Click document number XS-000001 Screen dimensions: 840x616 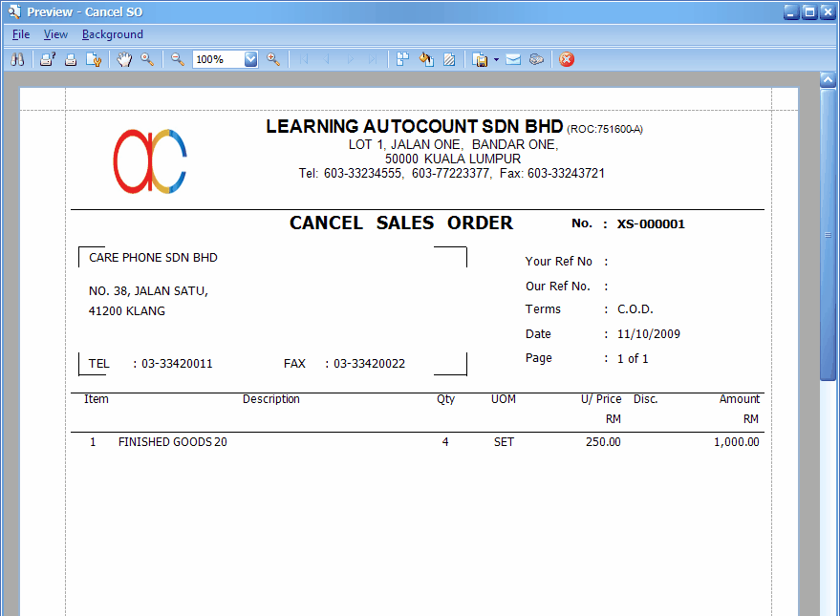click(x=651, y=224)
